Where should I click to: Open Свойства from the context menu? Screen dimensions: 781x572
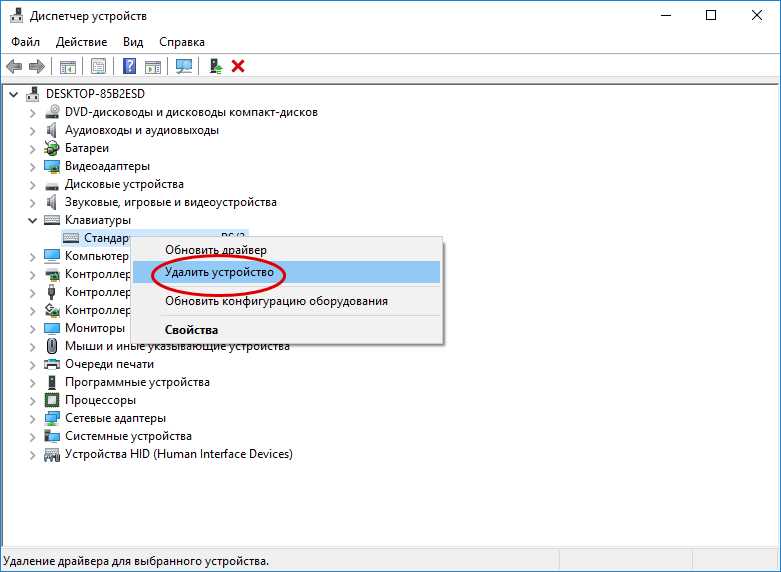(287, 330)
